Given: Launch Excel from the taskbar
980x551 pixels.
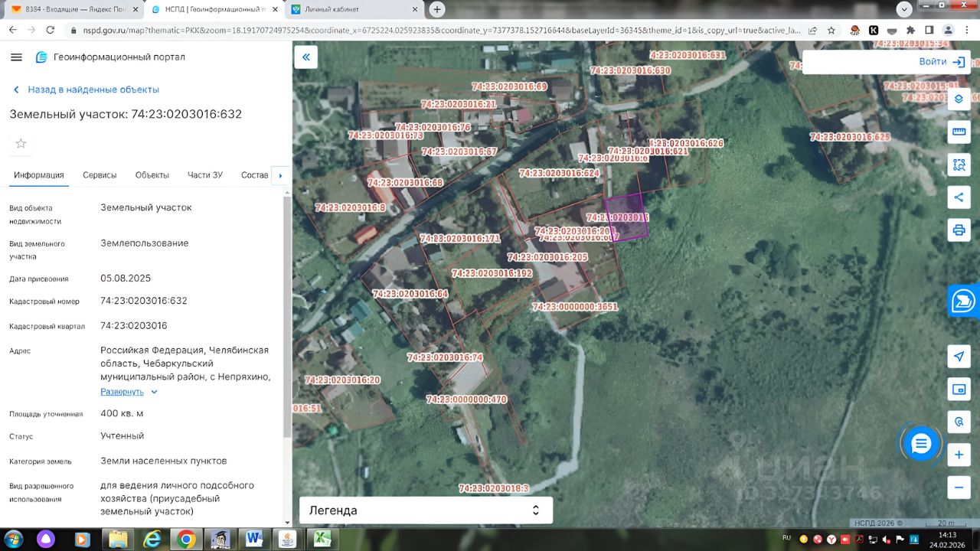Looking at the screenshot, I should (322, 539).
